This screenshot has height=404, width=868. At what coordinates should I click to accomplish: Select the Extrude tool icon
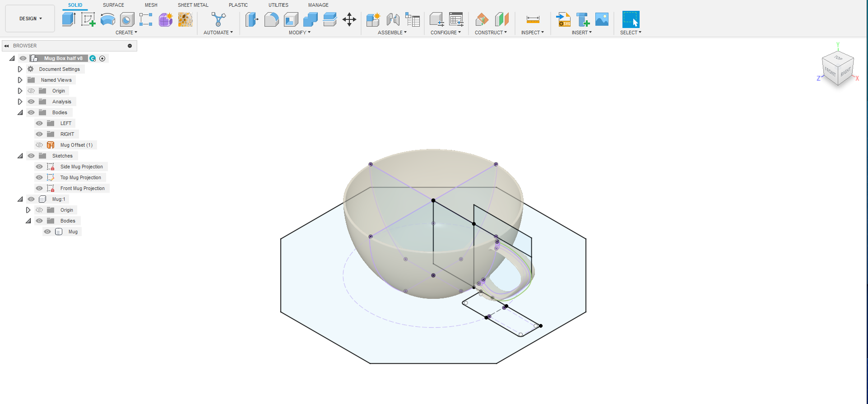[x=69, y=19]
